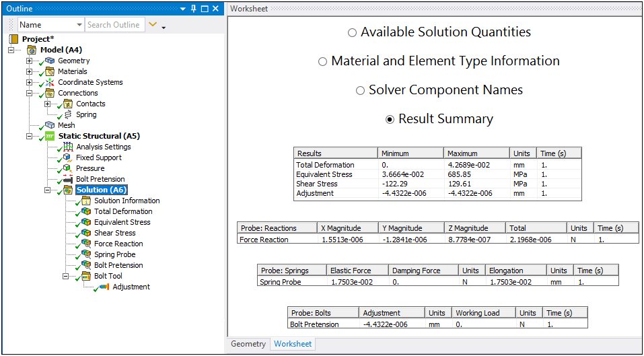The image size is (644, 356).
Task: Click the Search Outline input field
Action: pyautogui.click(x=113, y=25)
